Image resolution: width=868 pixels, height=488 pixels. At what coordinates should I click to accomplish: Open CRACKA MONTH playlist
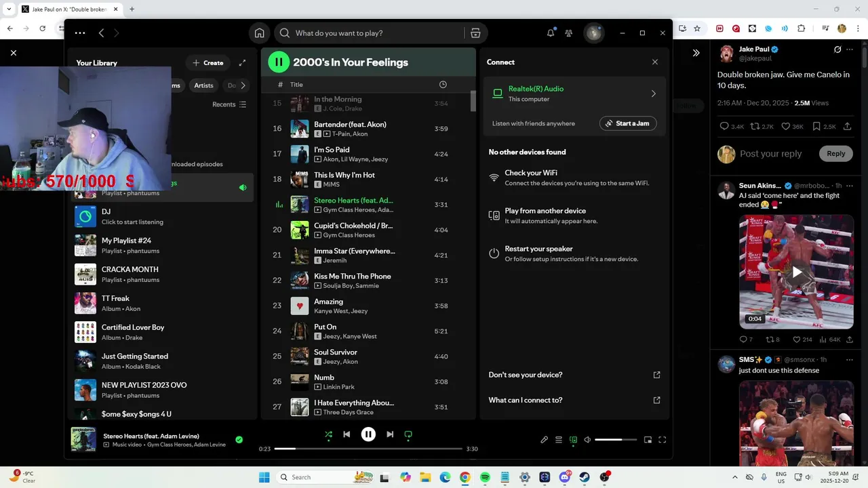click(163, 274)
